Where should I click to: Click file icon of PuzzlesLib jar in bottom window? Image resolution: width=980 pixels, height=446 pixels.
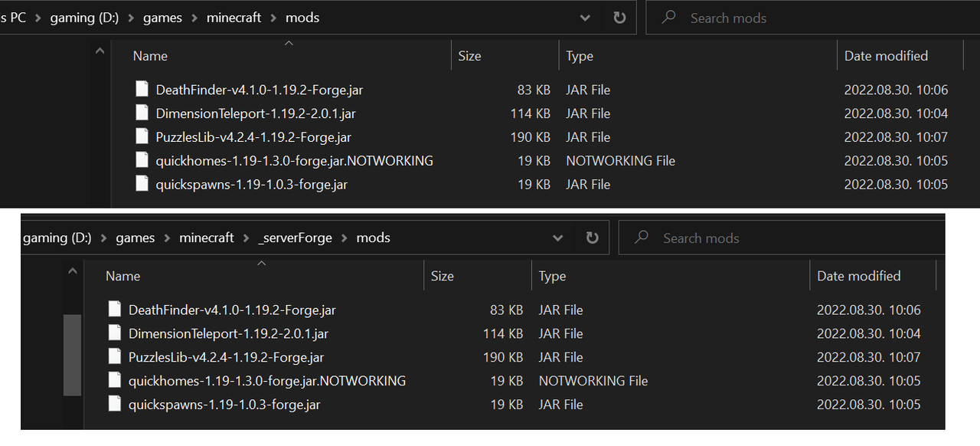(115, 356)
